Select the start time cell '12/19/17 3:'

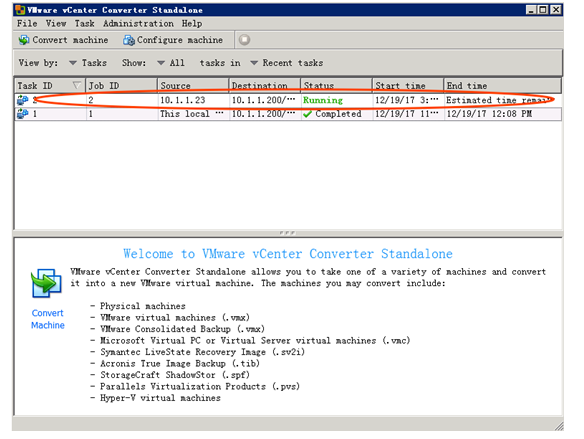[x=407, y=100]
